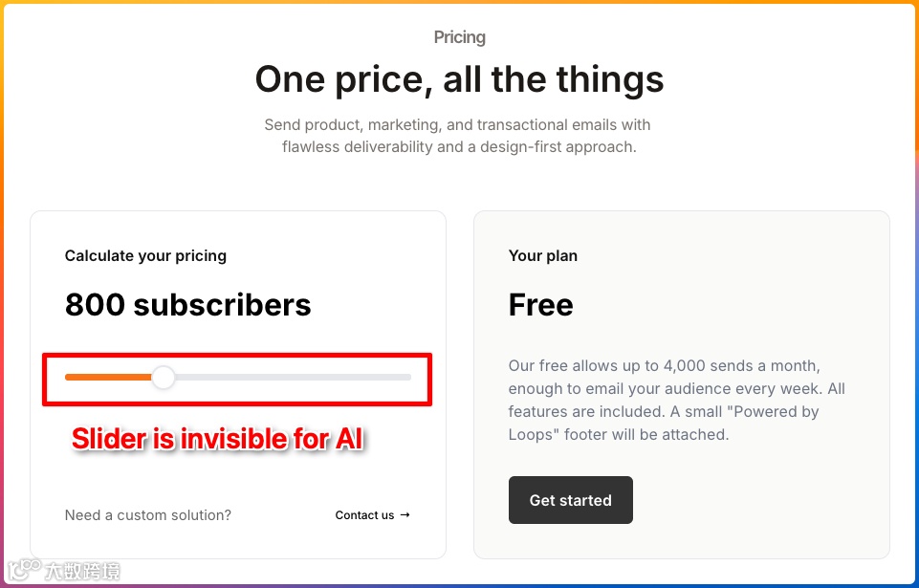Click the "800 subscribers" value text

187,305
